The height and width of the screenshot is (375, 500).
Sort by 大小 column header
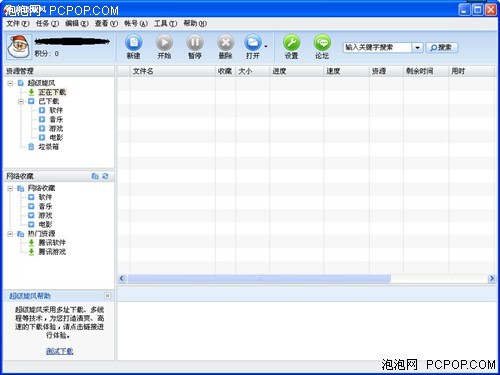(x=253, y=71)
